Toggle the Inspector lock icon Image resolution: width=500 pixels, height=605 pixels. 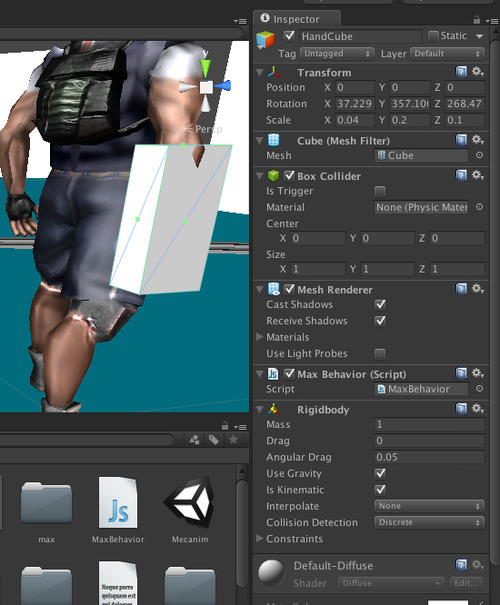pos(476,19)
